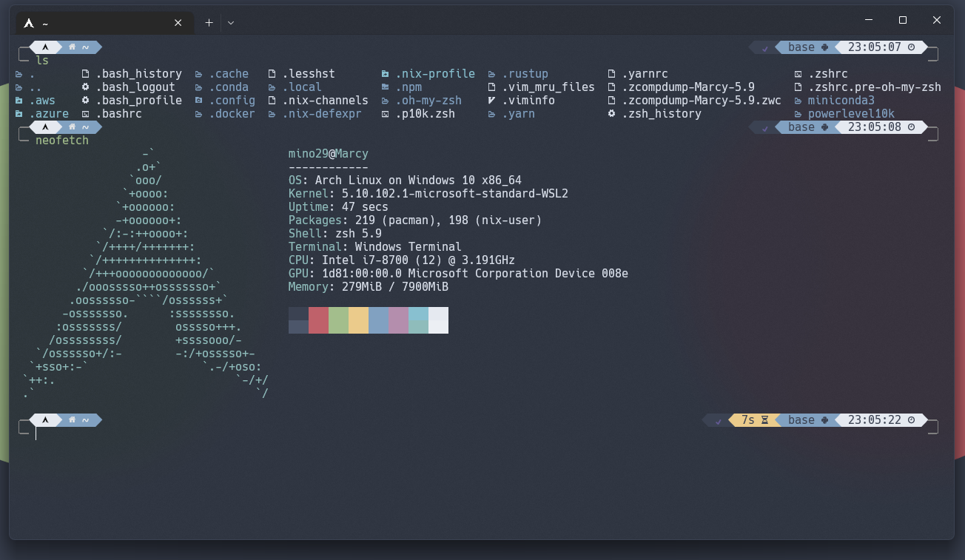Click the .docker folder name
The image size is (965, 560).
[x=232, y=114]
